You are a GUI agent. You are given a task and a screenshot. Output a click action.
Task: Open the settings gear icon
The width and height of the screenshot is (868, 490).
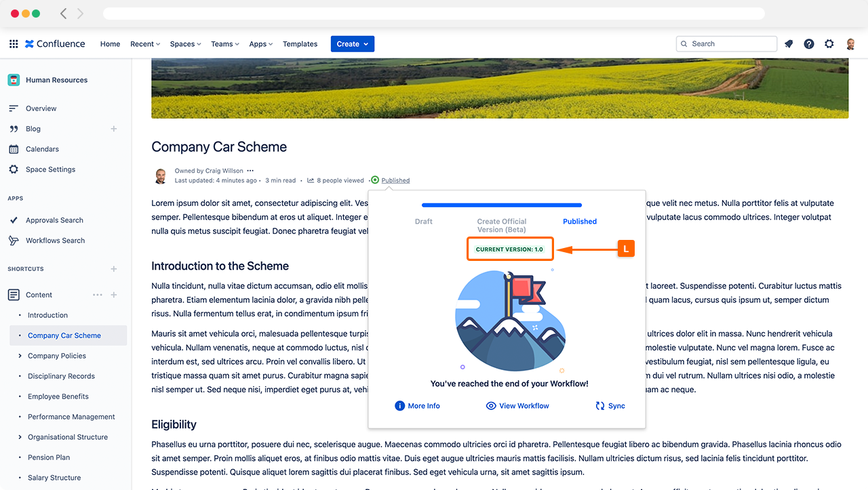[829, 44]
